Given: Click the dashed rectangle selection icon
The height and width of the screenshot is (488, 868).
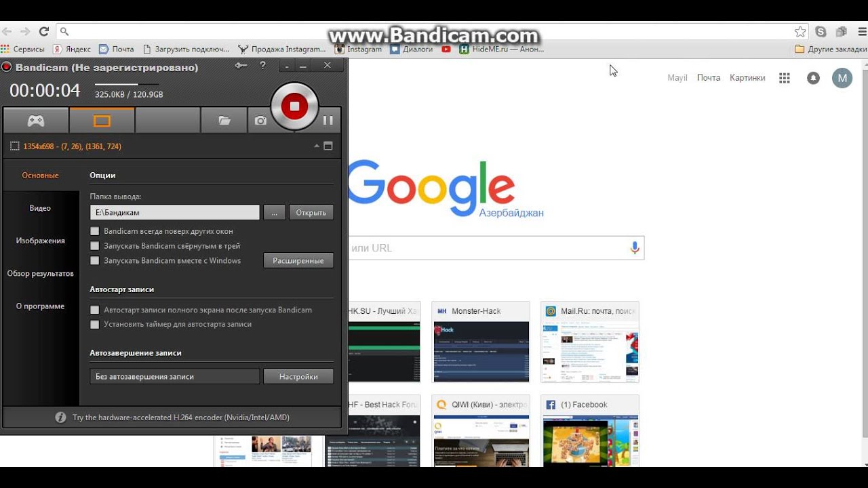Looking at the screenshot, I should point(15,146).
